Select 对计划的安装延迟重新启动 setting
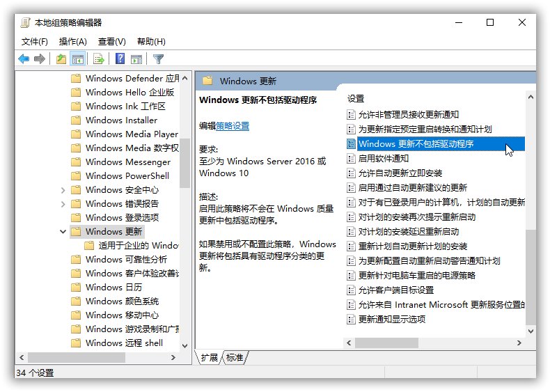The image size is (550, 392). [x=408, y=232]
